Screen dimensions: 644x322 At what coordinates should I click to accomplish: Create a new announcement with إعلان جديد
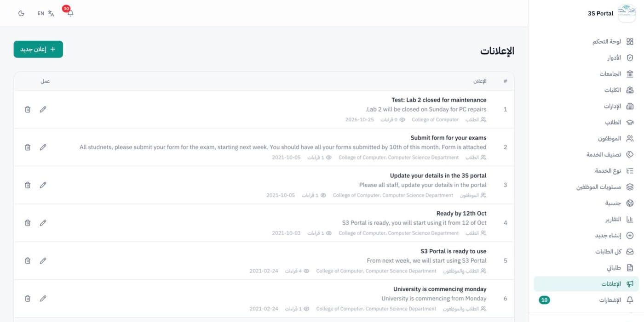tap(38, 49)
